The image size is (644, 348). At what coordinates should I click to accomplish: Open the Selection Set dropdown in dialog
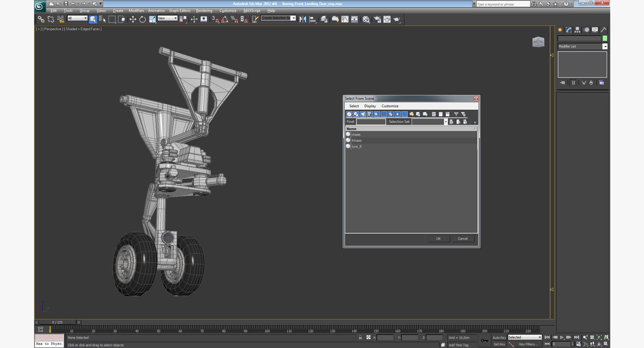pyautogui.click(x=430, y=122)
